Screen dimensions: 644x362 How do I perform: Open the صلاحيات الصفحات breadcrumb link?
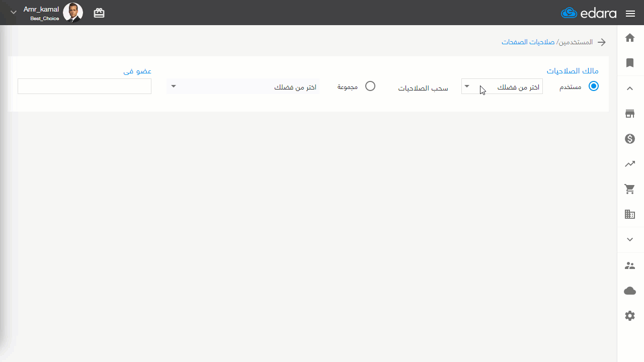coord(528,42)
